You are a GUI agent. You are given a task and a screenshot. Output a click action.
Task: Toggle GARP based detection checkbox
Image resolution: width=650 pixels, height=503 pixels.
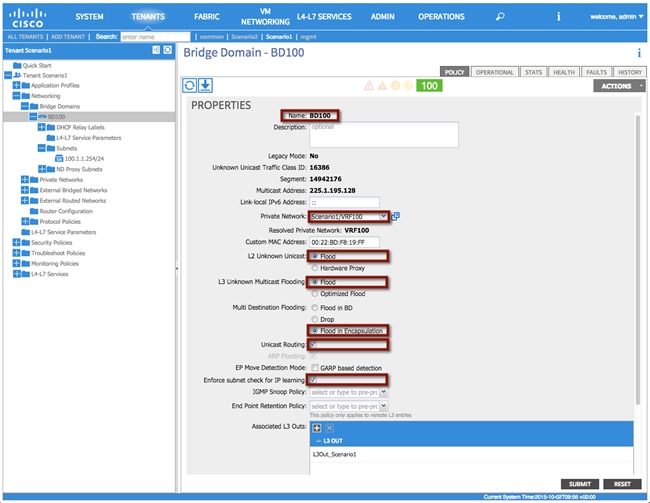tap(315, 368)
